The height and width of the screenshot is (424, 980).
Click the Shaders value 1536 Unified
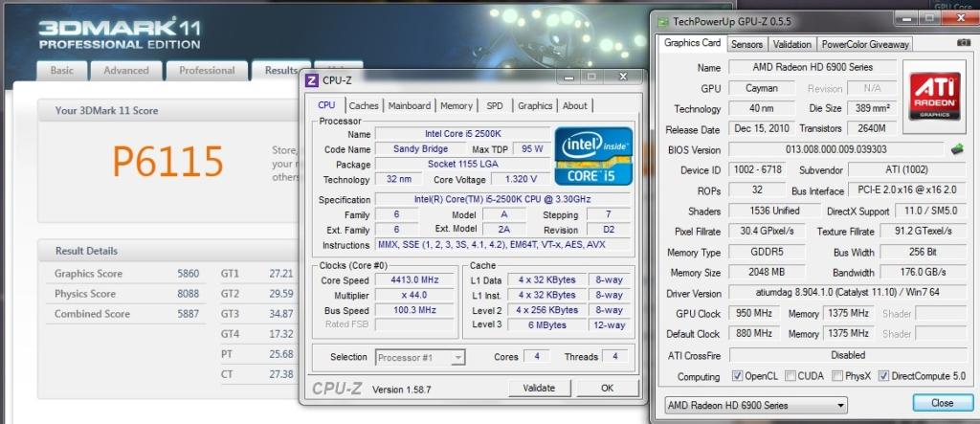[773, 211]
